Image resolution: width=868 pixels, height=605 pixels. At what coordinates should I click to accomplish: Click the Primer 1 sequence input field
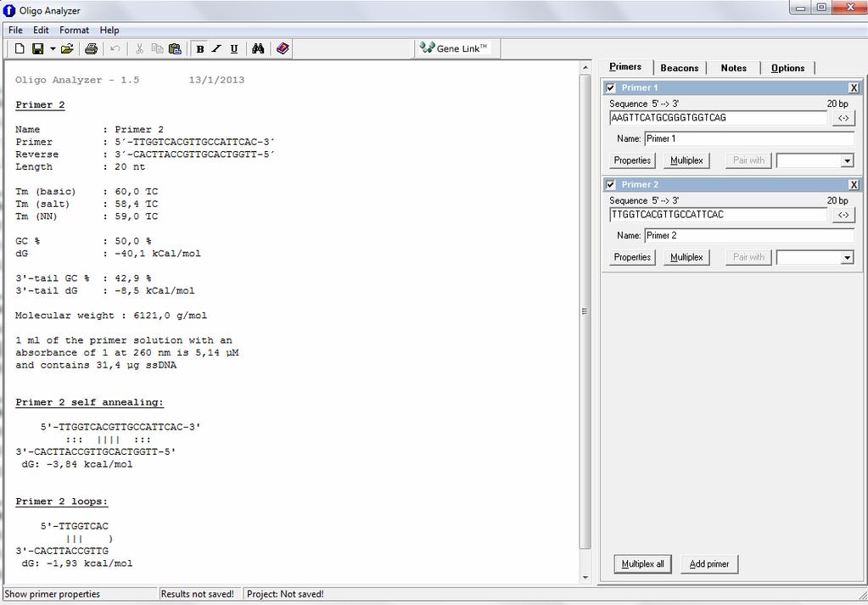pos(718,118)
